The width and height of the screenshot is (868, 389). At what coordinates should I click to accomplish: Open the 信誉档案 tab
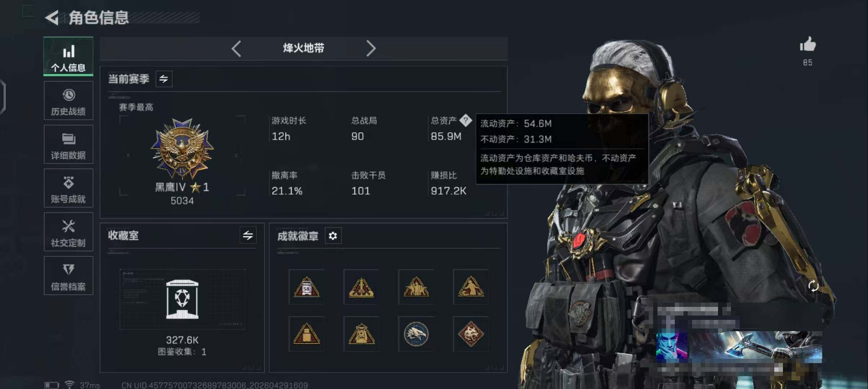point(68,276)
